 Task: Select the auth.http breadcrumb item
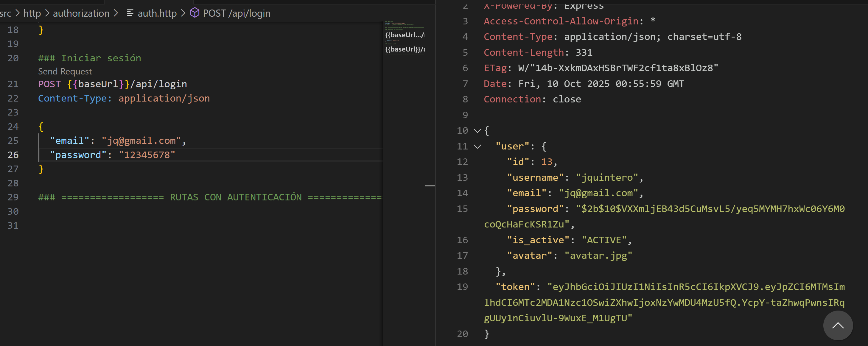pyautogui.click(x=157, y=13)
